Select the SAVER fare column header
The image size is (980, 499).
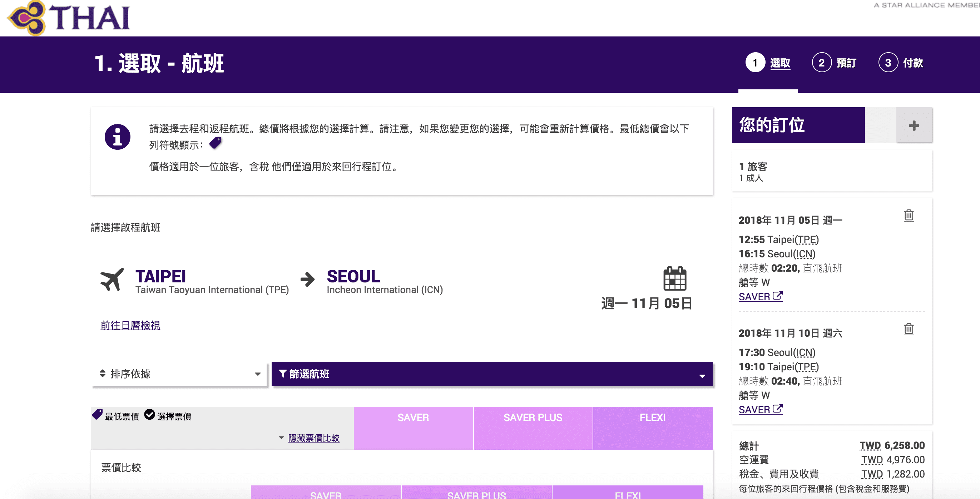coord(413,417)
